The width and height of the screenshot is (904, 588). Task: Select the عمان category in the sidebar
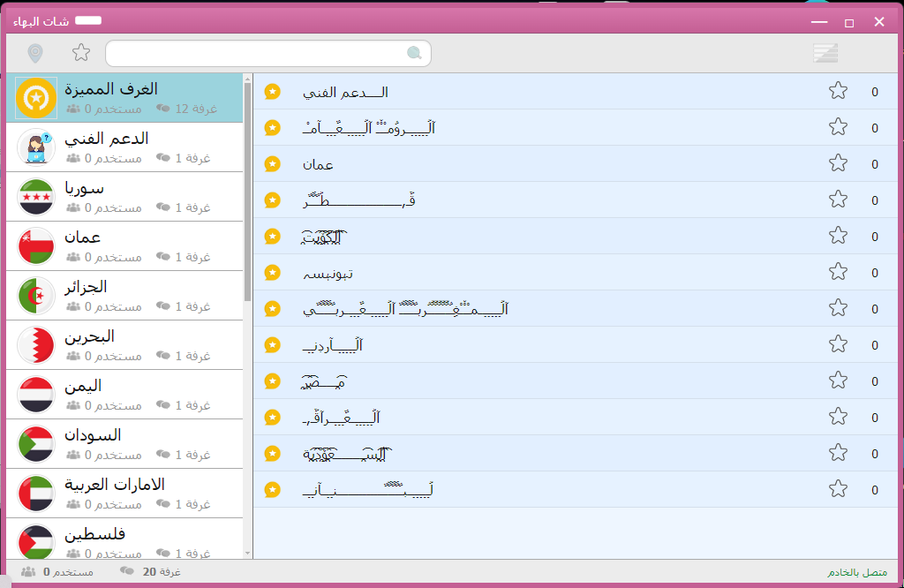point(124,246)
